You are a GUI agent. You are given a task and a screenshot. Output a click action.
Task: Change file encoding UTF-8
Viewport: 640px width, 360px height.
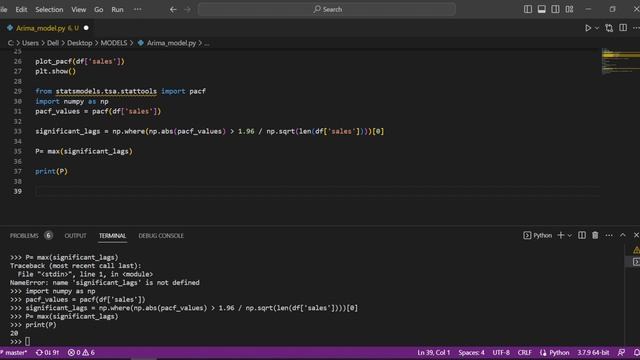(501, 352)
